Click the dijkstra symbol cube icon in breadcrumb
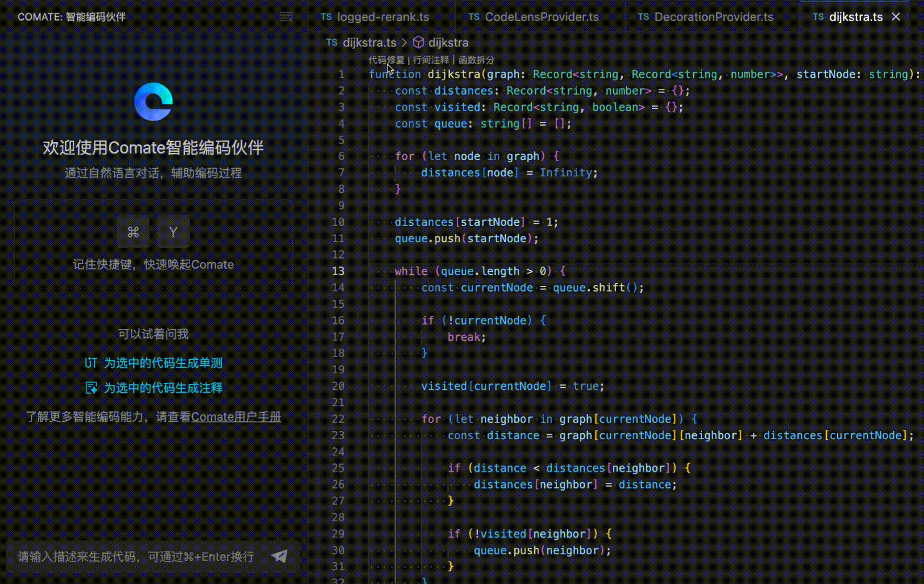Image resolution: width=924 pixels, height=584 pixels. coord(418,42)
